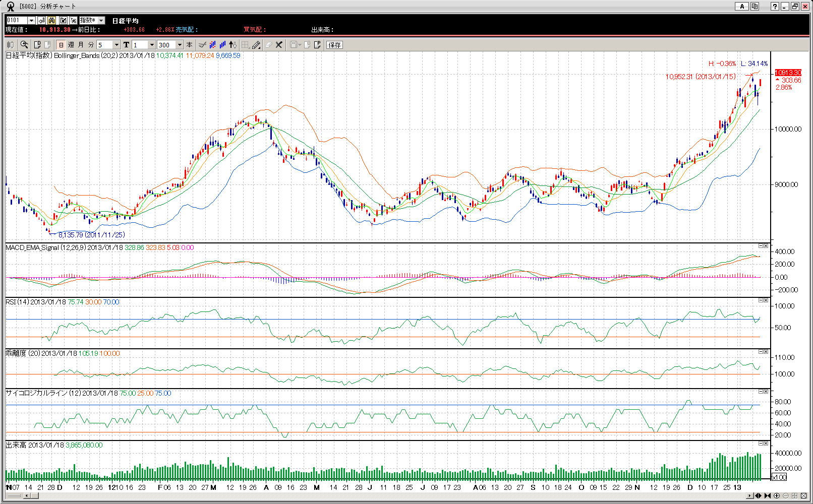The image size is (813, 504).
Task: Switch to monthly (月) chart period
Action: [x=81, y=45]
